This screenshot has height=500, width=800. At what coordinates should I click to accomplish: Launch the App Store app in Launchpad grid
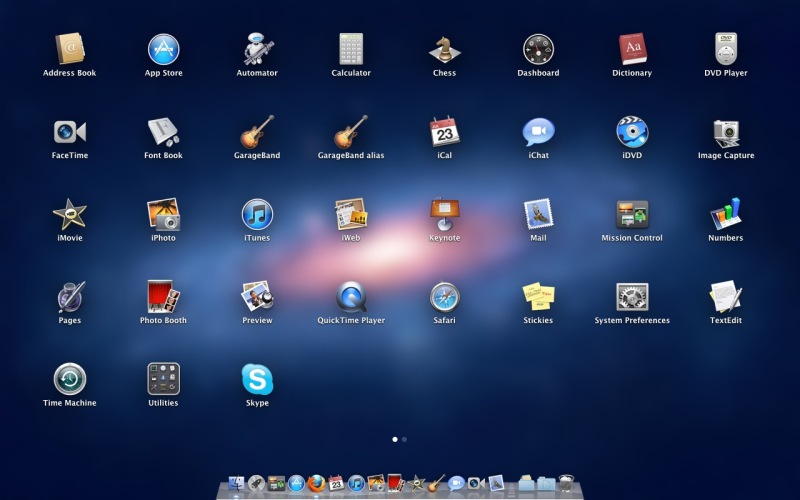coord(163,49)
